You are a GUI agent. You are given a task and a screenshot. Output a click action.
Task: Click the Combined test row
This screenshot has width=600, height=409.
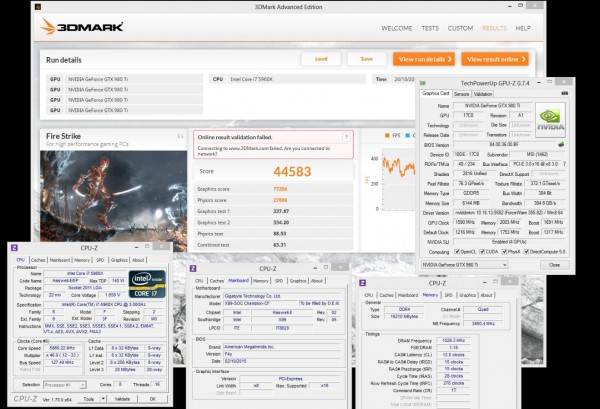point(274,245)
